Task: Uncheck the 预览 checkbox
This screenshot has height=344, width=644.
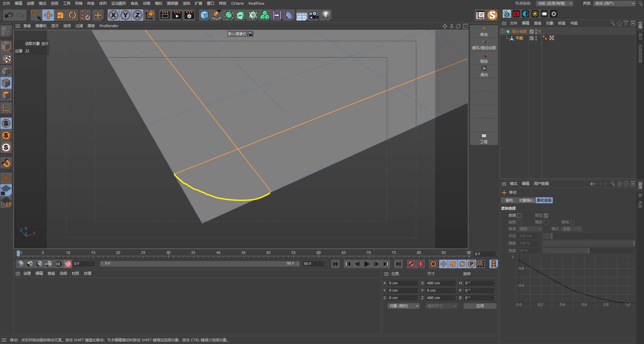Action: (546, 215)
